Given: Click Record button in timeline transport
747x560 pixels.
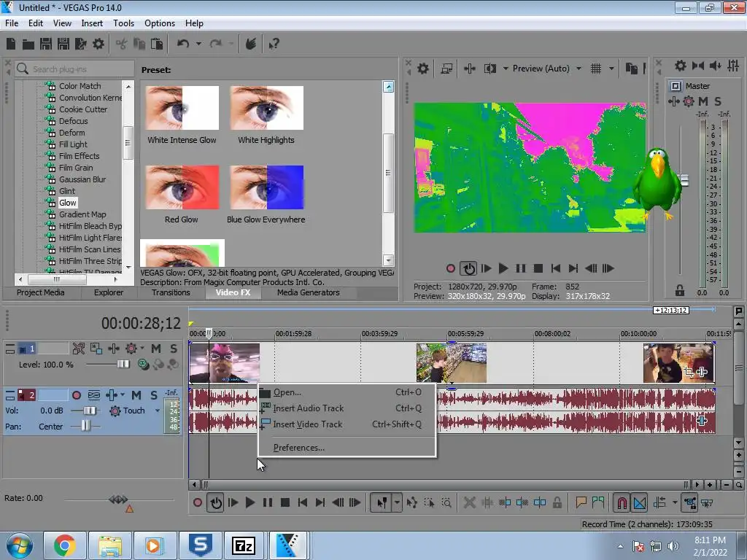Looking at the screenshot, I should [198, 503].
